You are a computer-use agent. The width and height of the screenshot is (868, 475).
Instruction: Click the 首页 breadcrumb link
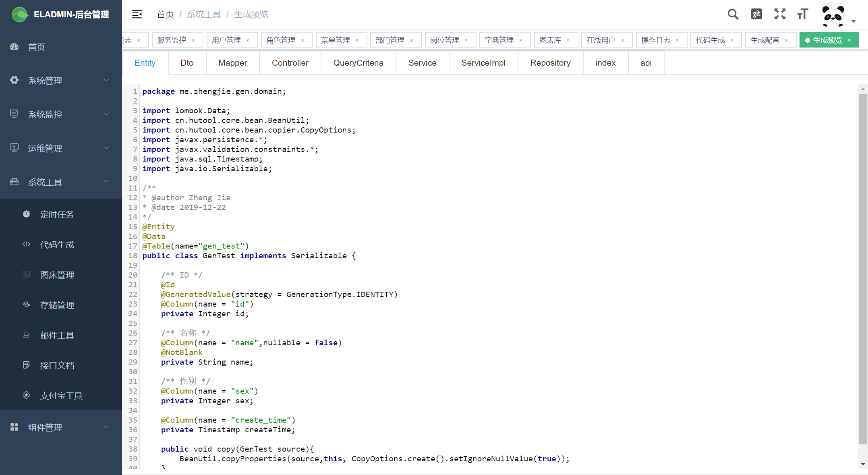165,15
